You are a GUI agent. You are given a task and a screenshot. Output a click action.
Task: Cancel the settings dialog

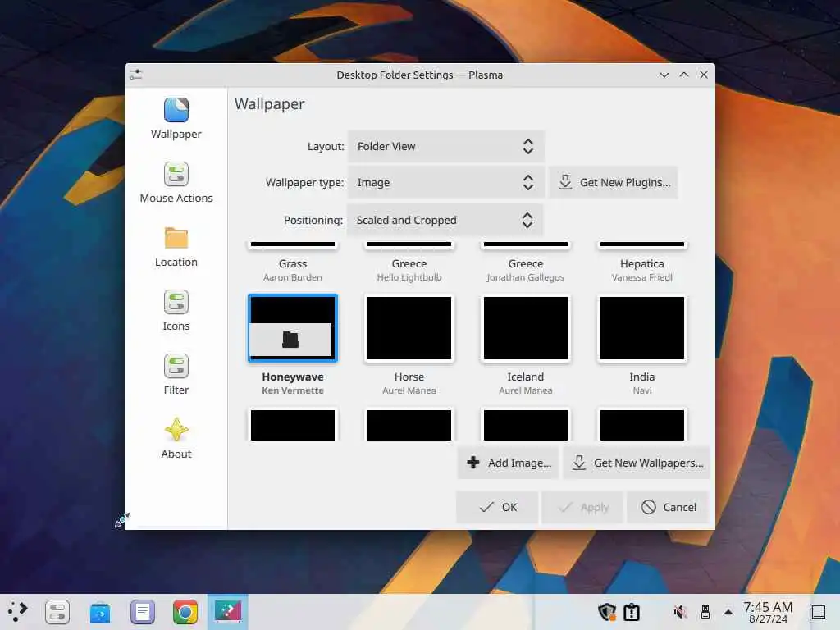(668, 507)
